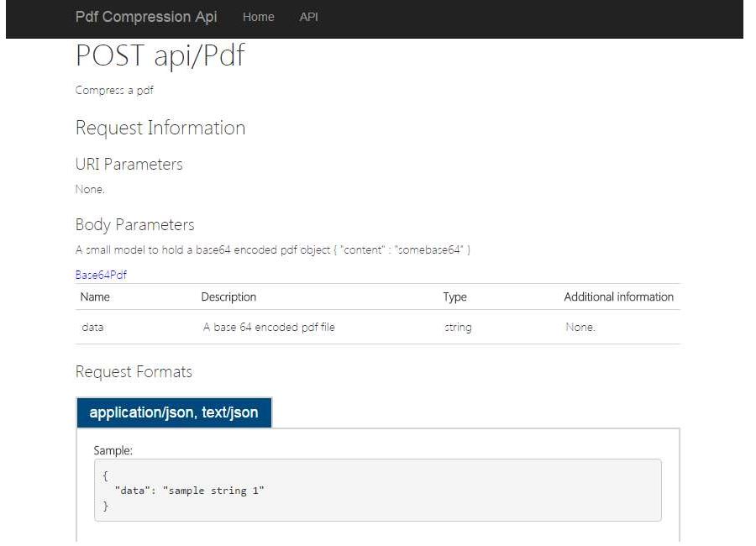Click the Sample: label
Screen dimensions: 756x546
point(113,450)
